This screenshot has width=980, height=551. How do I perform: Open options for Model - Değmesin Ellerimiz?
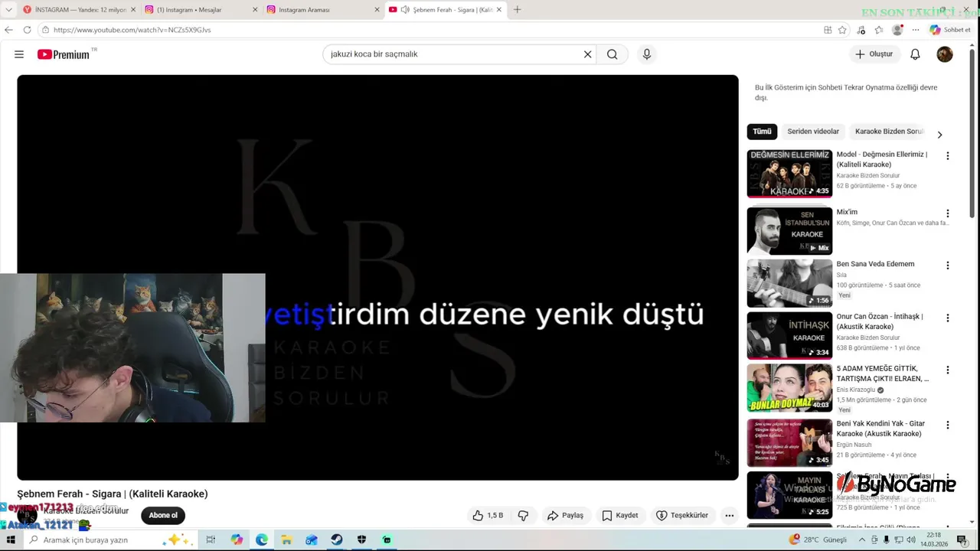point(948,156)
